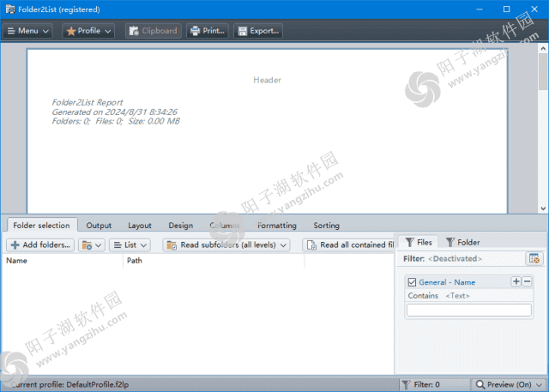
Task: Click the Contains condition label
Action: coord(423,296)
